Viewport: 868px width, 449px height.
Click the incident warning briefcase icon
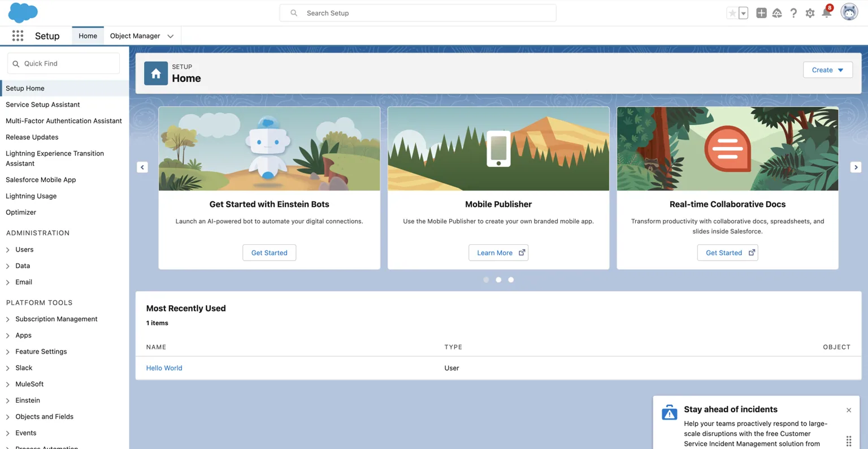coord(670,412)
